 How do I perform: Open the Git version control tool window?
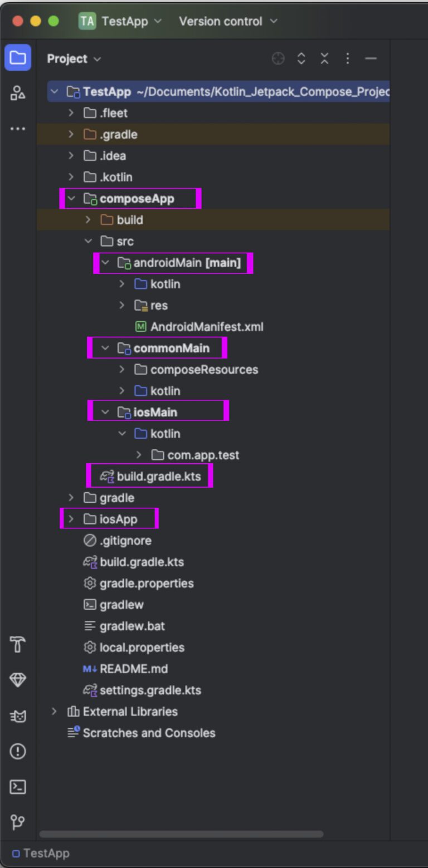pos(18,822)
